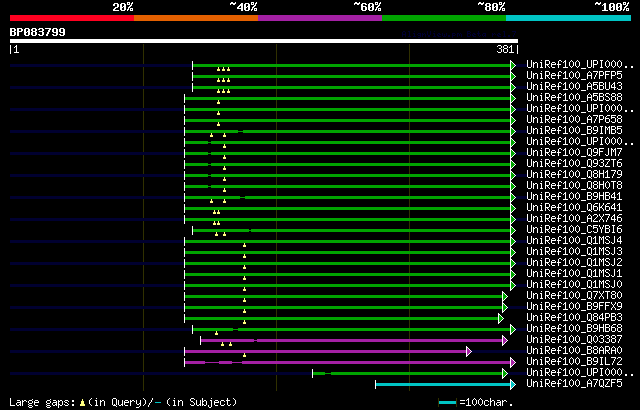The width and height of the screenshot is (640, 410).
Task: Click the green arrowhead of the A7PFP5 alignment
Action: (513, 76)
